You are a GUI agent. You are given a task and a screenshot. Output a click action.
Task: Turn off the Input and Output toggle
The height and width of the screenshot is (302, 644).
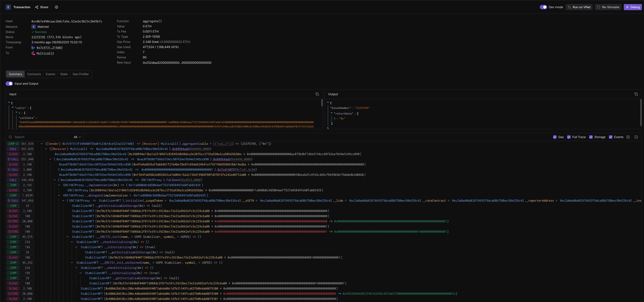pyautogui.click(x=9, y=83)
